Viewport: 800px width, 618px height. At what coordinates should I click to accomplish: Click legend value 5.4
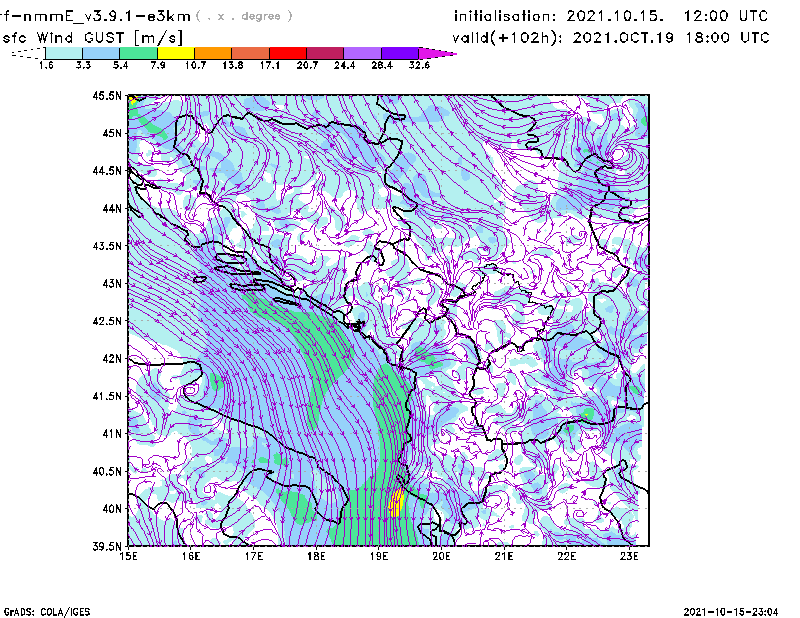click(x=120, y=65)
